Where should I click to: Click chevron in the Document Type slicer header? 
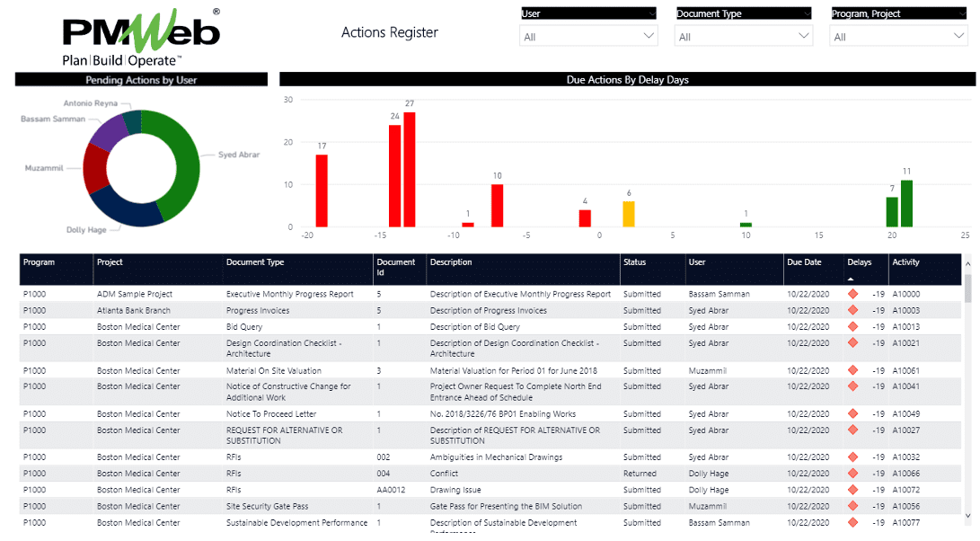(x=806, y=13)
